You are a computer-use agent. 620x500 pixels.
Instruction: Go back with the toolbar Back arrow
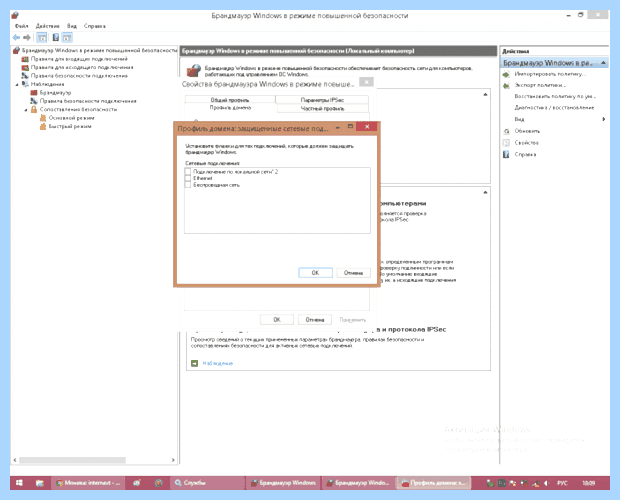click(x=16, y=38)
